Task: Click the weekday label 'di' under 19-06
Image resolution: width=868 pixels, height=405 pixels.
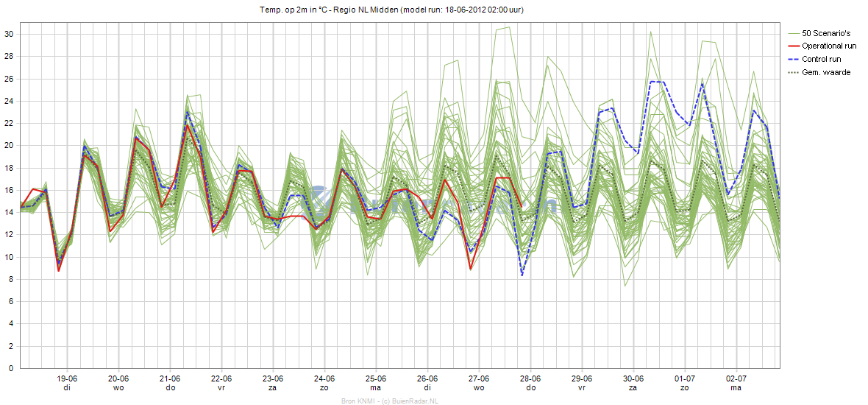Action: 67,388
